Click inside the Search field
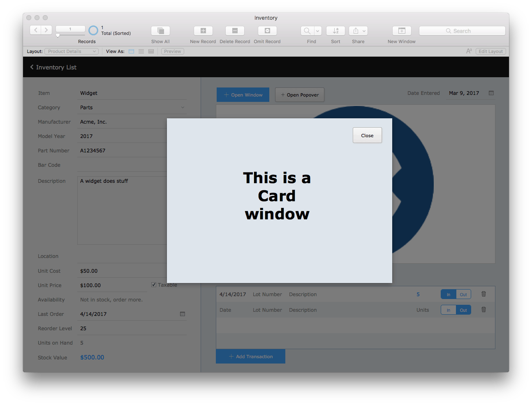The height and width of the screenshot is (405, 532). point(462,31)
